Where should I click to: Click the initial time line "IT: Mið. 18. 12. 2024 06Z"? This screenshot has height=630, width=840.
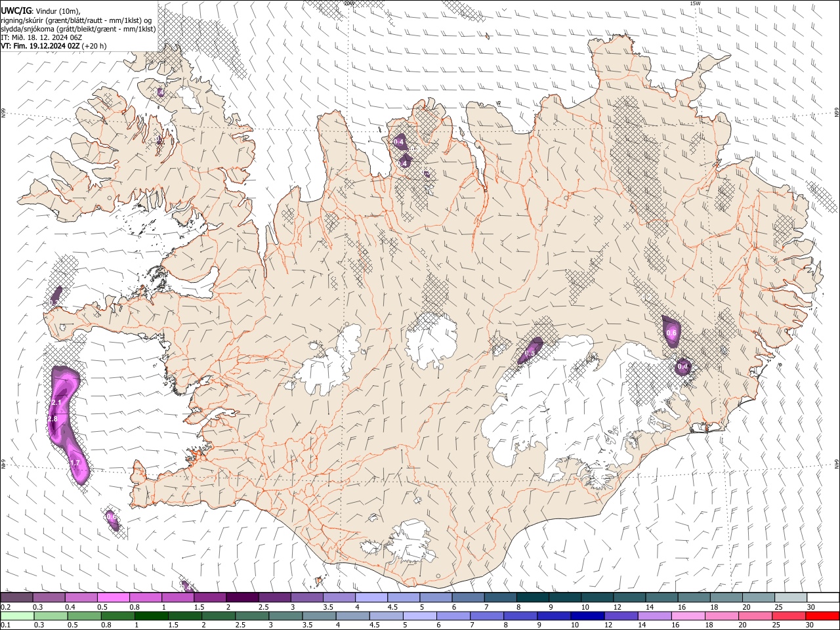pyautogui.click(x=41, y=37)
